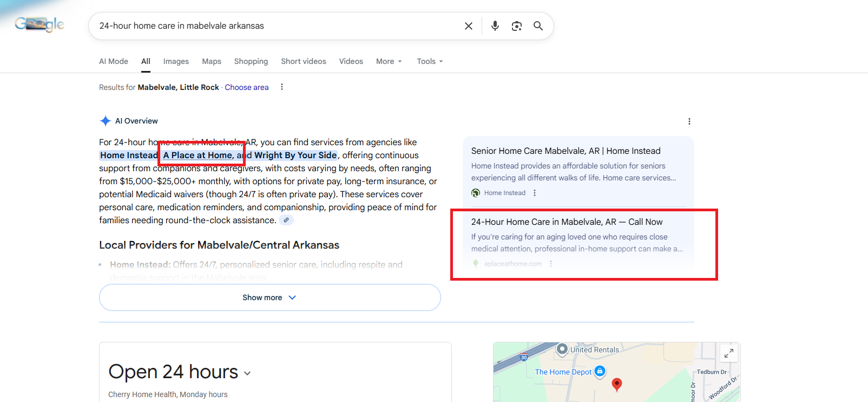Click the aplaceathome.com source label
Viewport: 868px width, 402px height.
(512, 264)
